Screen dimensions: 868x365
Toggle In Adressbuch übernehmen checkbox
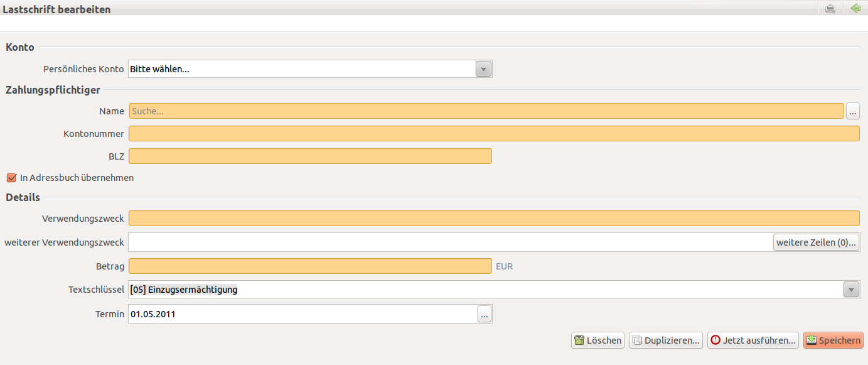11,178
